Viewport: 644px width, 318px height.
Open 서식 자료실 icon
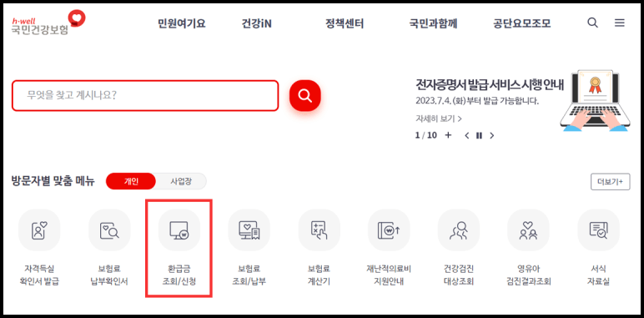598,230
